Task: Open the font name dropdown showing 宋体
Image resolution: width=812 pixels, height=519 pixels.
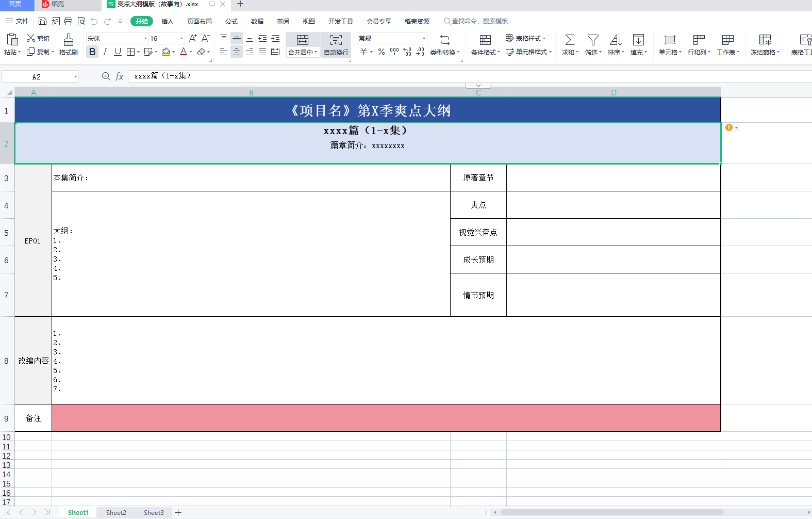Action: click(x=145, y=39)
